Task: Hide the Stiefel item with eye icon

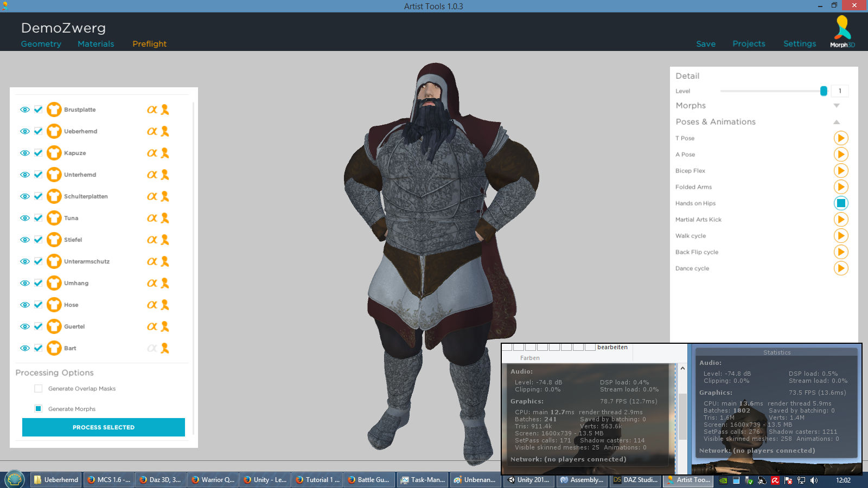Action: 25,240
